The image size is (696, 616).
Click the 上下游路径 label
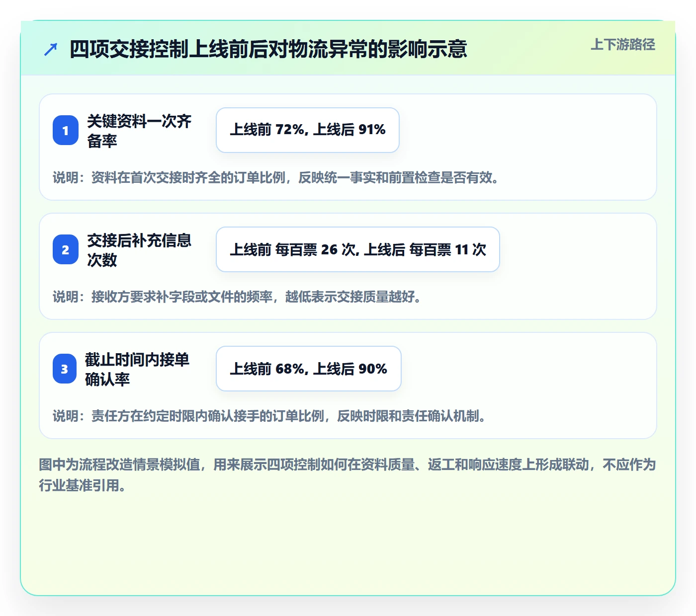tap(623, 45)
